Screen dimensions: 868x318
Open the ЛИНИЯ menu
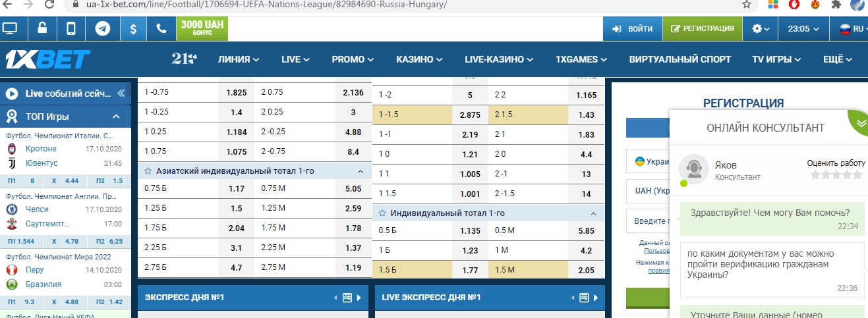click(x=238, y=59)
